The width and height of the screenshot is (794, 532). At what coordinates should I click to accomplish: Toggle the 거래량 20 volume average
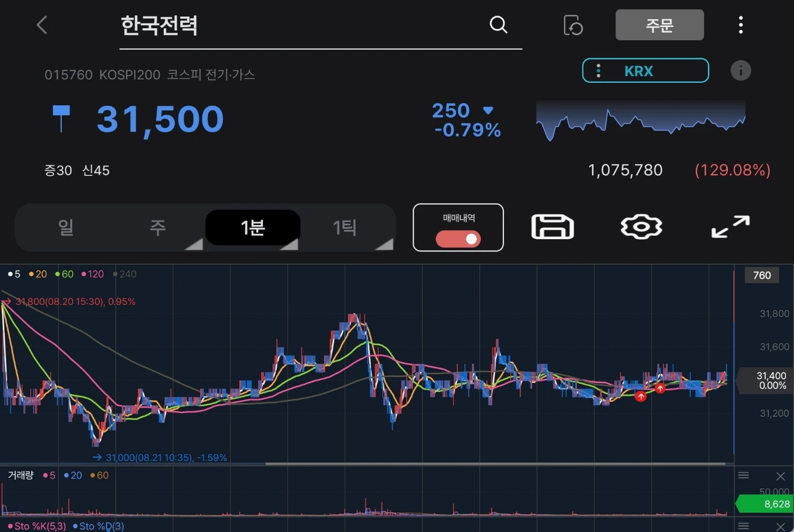73,475
